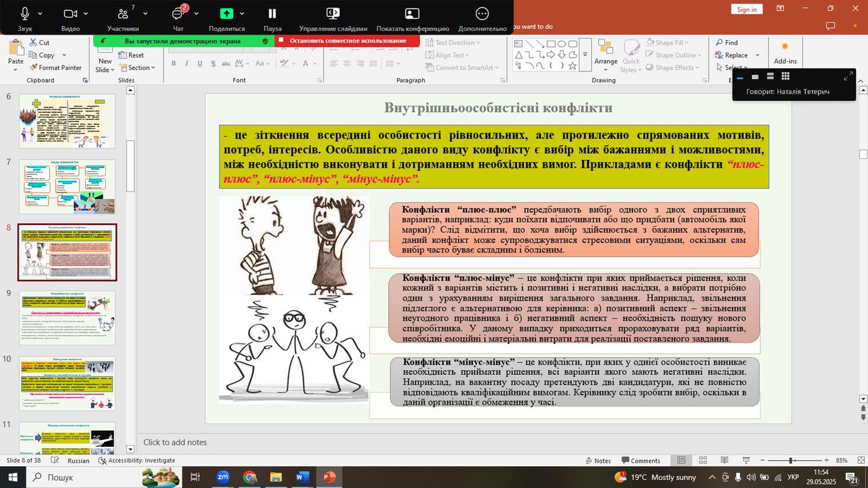
Task: Adjust the zoom slider handle
Action: [791, 460]
